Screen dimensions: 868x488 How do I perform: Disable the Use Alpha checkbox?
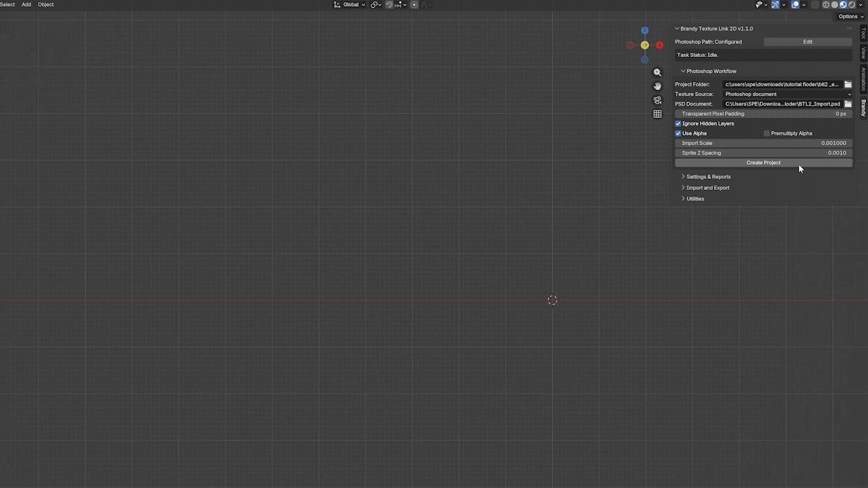click(678, 134)
